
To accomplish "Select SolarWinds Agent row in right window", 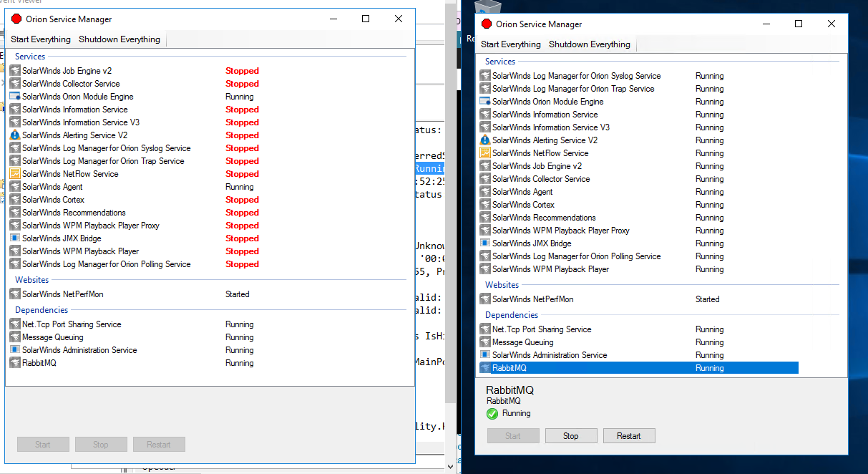I will (638, 192).
